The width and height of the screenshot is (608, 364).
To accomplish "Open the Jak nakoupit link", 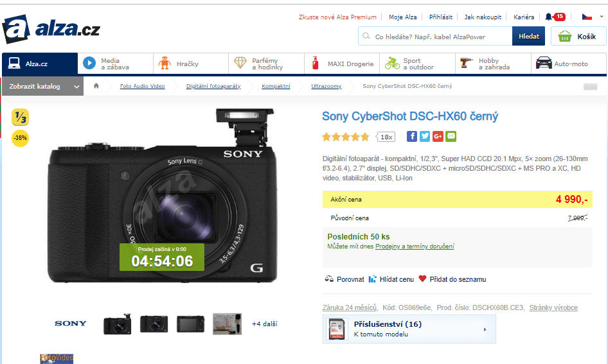I will point(483,17).
